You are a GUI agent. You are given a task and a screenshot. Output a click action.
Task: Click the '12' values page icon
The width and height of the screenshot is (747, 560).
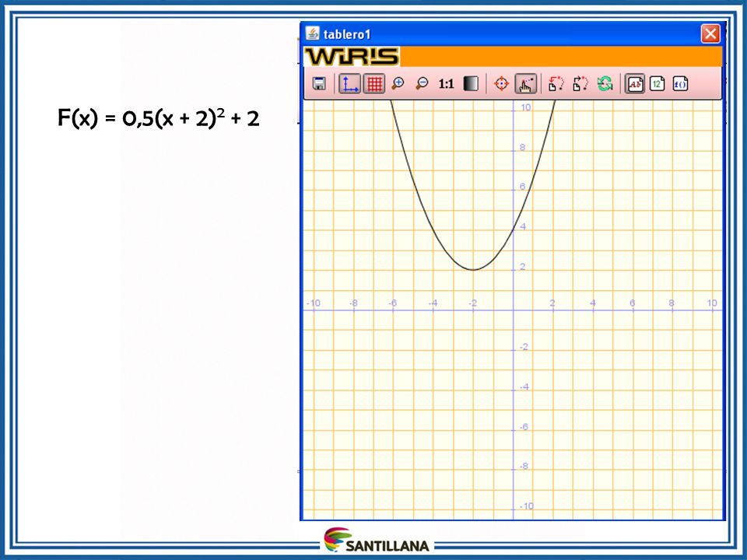[657, 84]
